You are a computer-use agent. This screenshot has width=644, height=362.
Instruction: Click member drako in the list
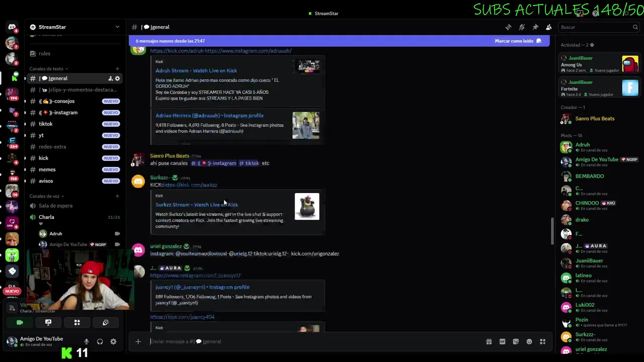tap(600, 220)
